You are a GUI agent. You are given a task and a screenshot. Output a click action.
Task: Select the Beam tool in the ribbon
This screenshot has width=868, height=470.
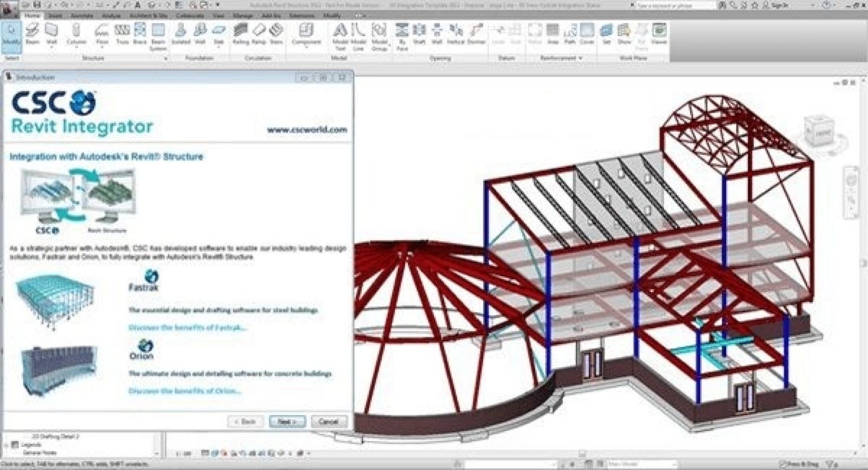click(x=33, y=34)
